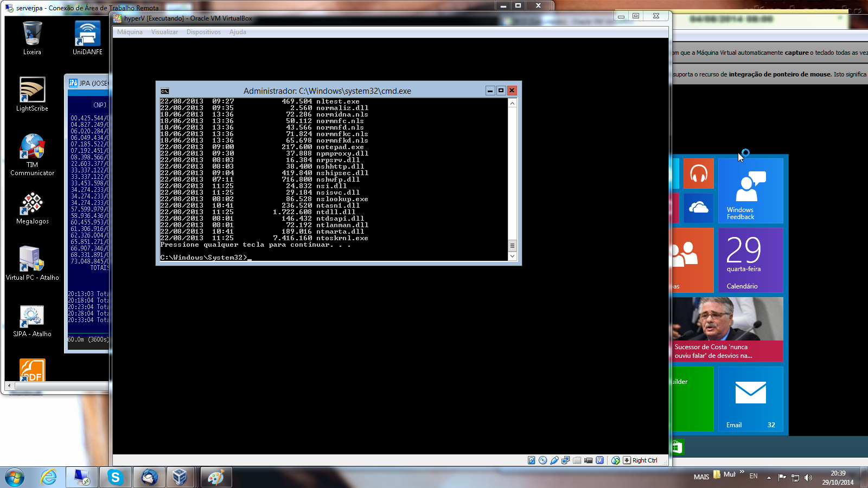Open the Virtual PC - Atalho shortcut
The height and width of the screenshot is (488, 868).
32,264
